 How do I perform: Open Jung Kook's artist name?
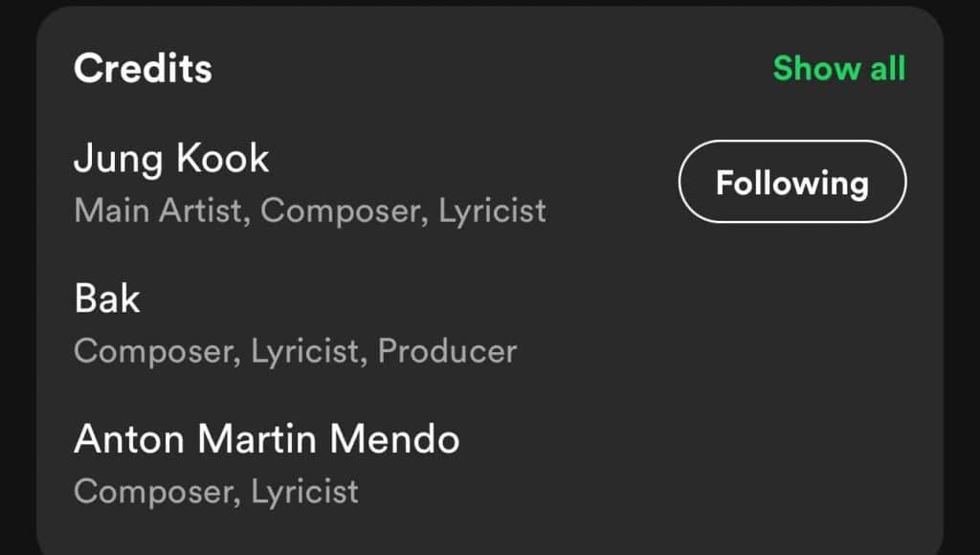tap(171, 159)
